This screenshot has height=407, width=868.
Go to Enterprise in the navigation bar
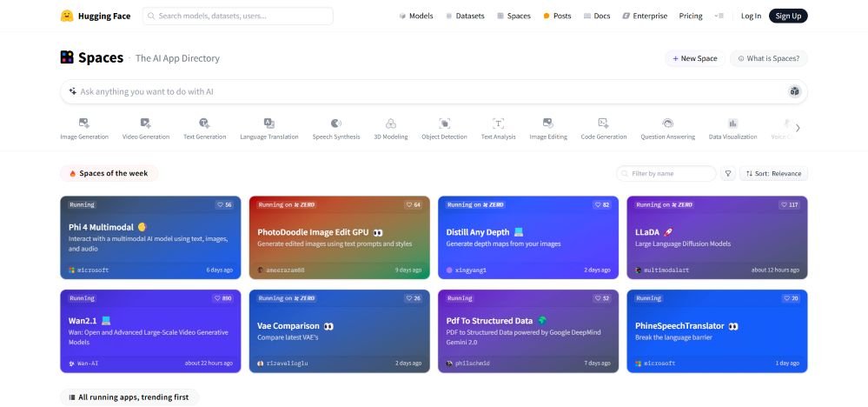click(645, 16)
